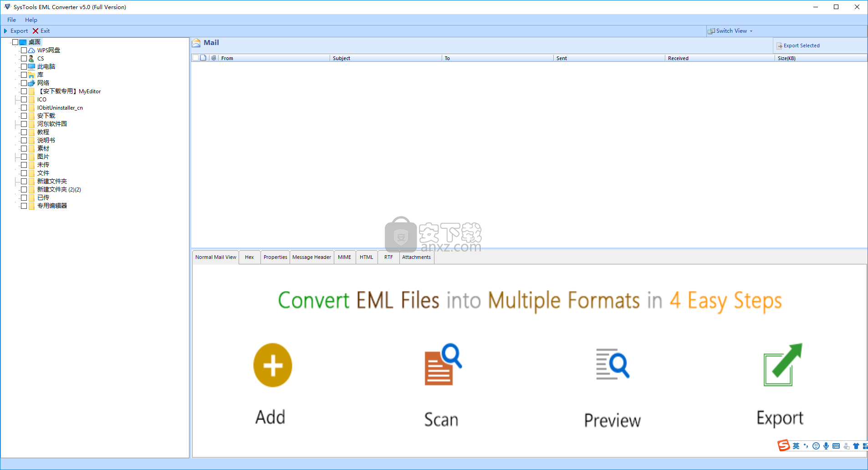868x470 pixels.
Task: Select the 已传 folder label
Action: pos(43,198)
